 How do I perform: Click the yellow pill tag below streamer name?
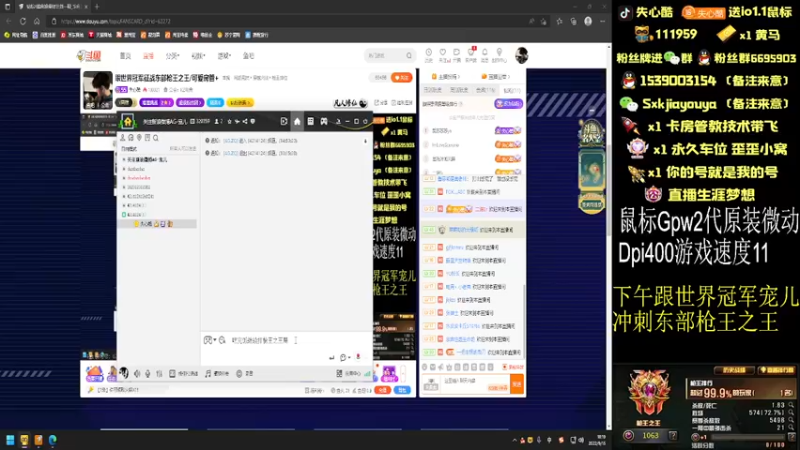coord(240,103)
